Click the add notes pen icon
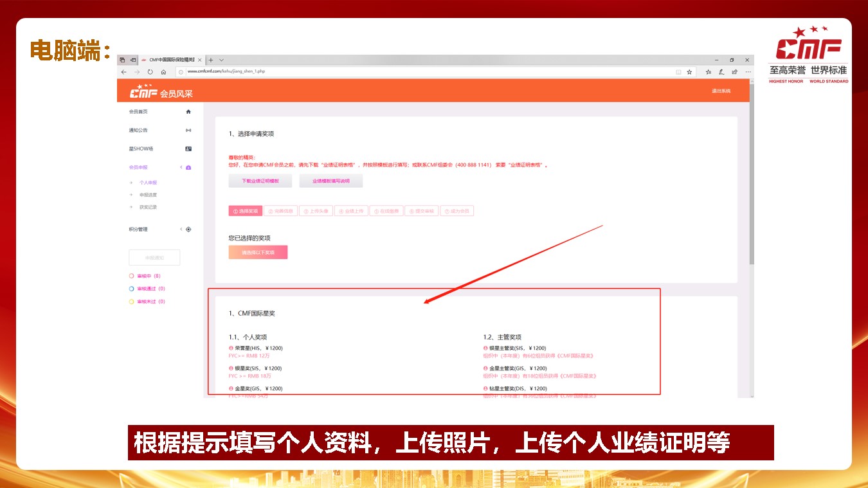 click(721, 72)
